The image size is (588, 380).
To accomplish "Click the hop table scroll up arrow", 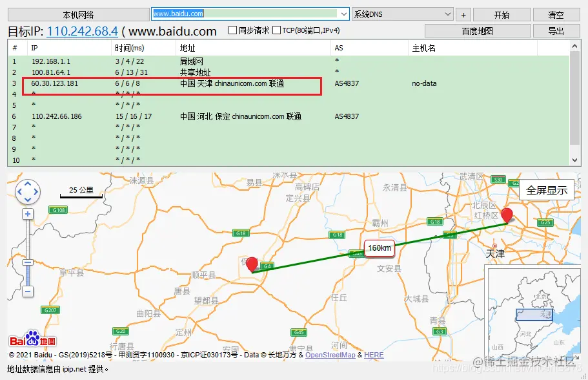I will pyautogui.click(x=575, y=46).
